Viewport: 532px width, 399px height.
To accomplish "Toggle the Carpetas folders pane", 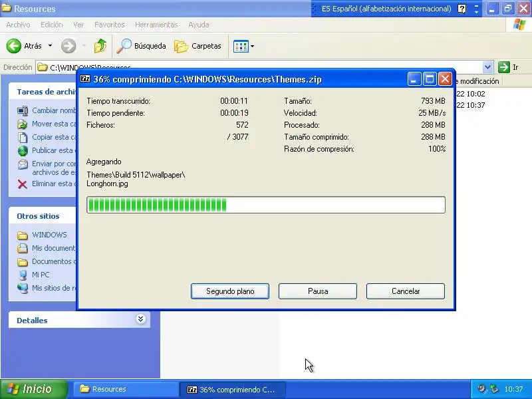I will pos(198,46).
